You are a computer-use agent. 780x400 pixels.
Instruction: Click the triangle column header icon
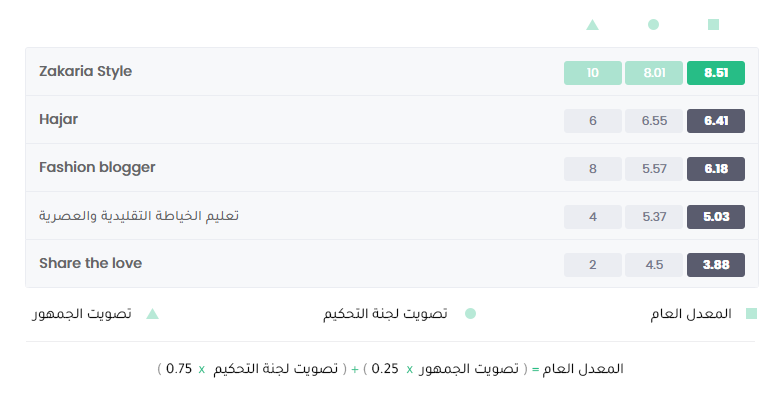(592, 24)
